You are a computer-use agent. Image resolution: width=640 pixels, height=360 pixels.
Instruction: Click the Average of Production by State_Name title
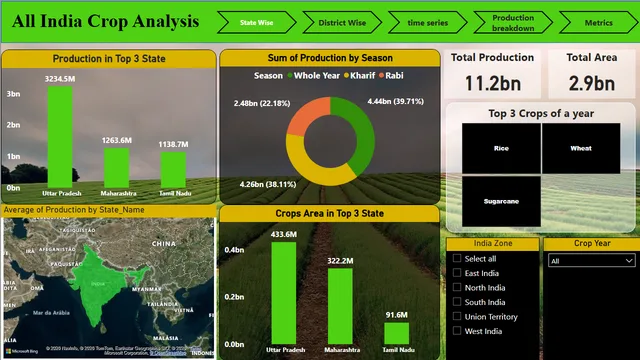tap(74, 210)
